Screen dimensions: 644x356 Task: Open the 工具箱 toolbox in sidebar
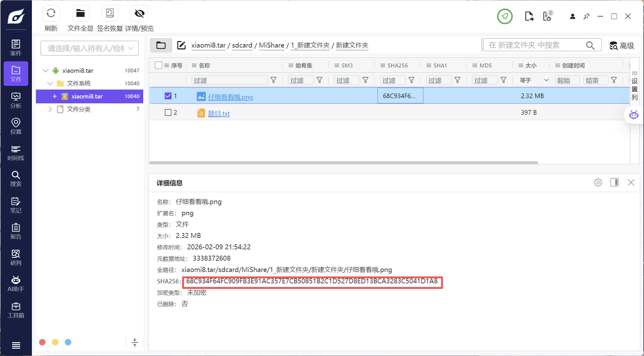(16, 310)
